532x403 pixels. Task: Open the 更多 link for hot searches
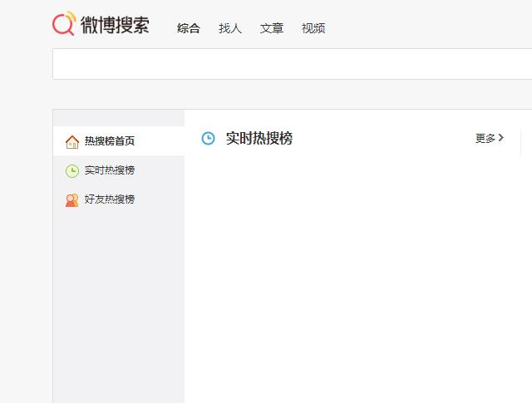(485, 139)
